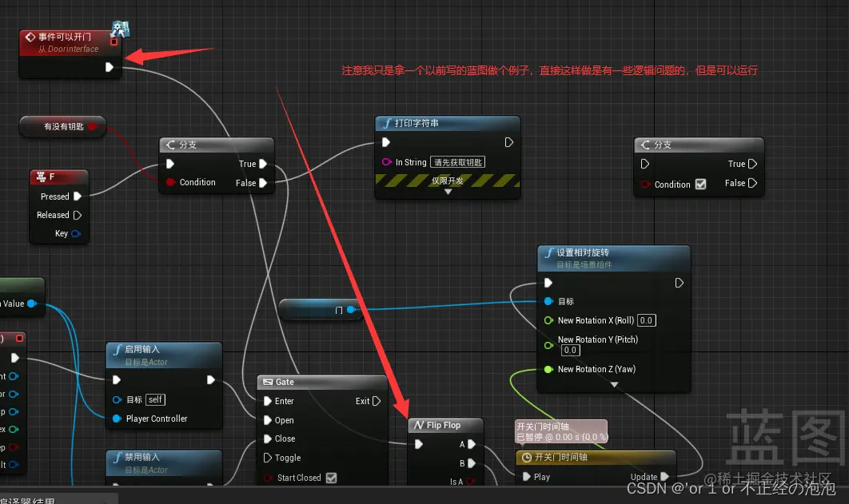
Task: Click Gate node Enter exec pin
Action: tap(268, 401)
